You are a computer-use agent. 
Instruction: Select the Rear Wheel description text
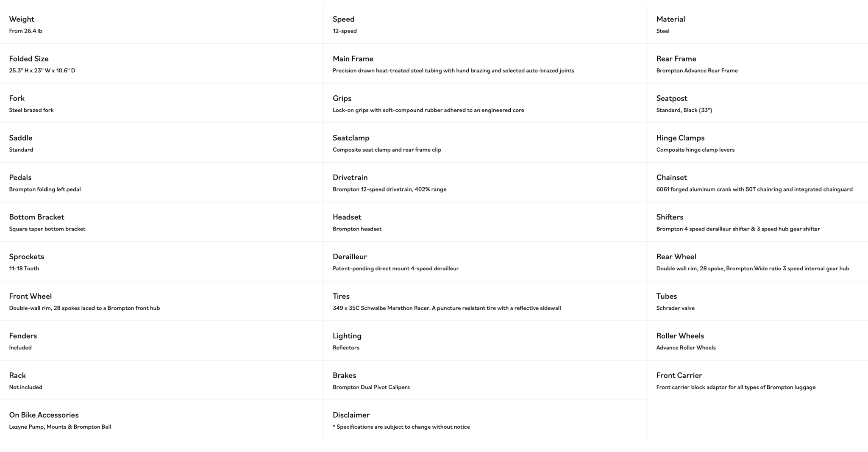coord(752,268)
